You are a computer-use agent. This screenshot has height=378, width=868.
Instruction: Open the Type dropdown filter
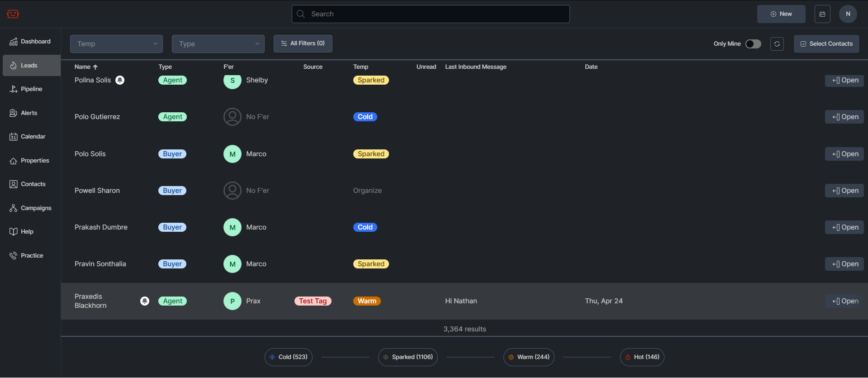tap(218, 44)
